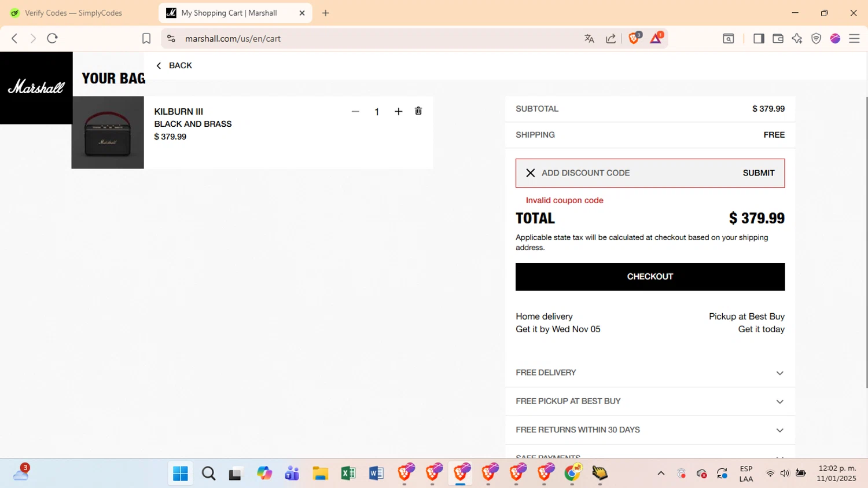The image size is (868, 488).
Task: Show hidden system tray icons
Action: 661,474
